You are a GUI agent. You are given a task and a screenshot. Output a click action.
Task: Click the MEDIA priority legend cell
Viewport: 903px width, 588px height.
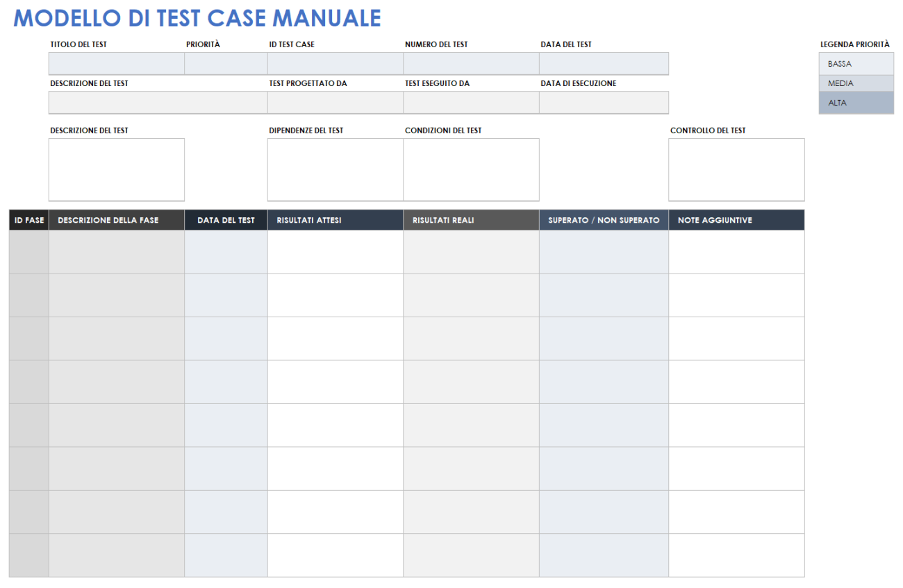856,83
